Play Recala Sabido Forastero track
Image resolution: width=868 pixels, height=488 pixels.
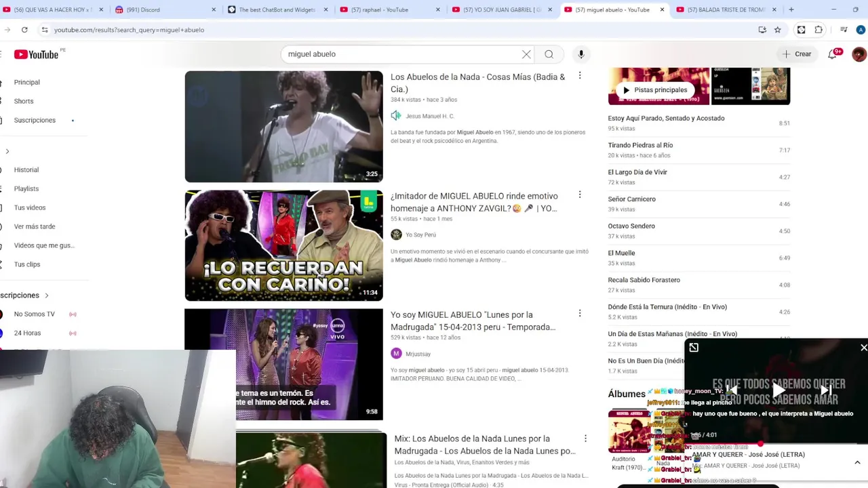point(699,285)
